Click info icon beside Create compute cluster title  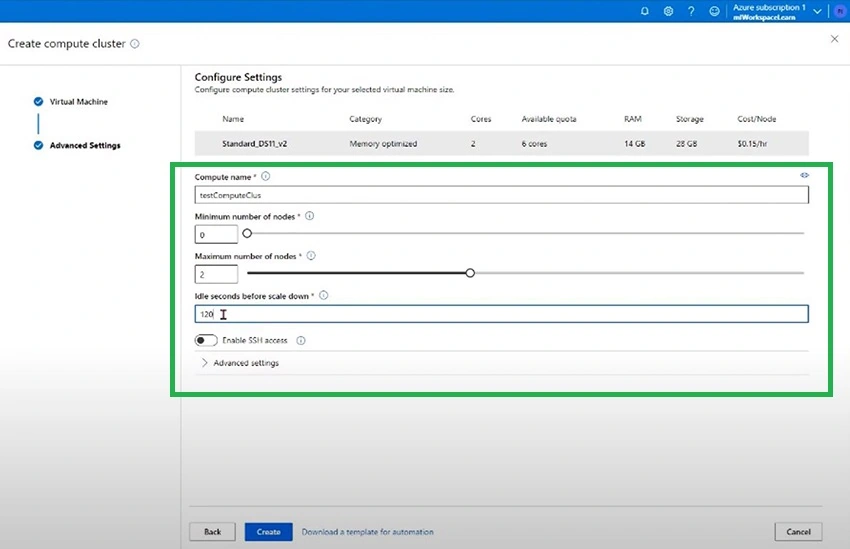[x=135, y=44]
